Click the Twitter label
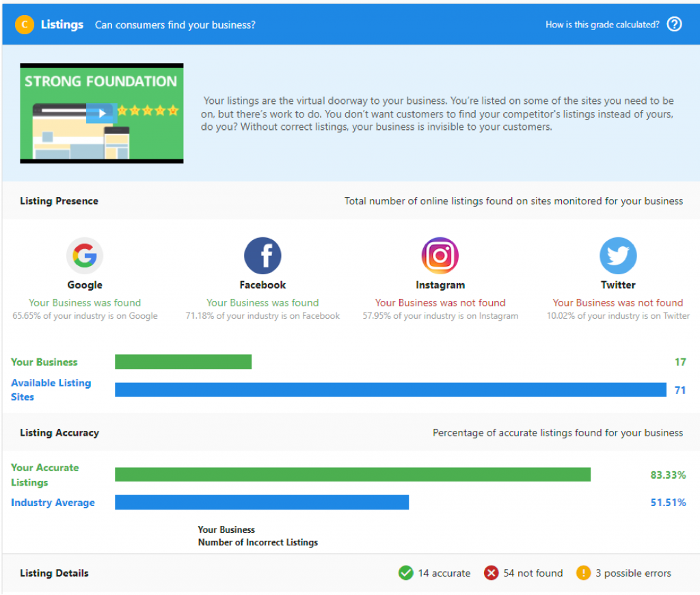The width and height of the screenshot is (700, 595). pyautogui.click(x=618, y=285)
